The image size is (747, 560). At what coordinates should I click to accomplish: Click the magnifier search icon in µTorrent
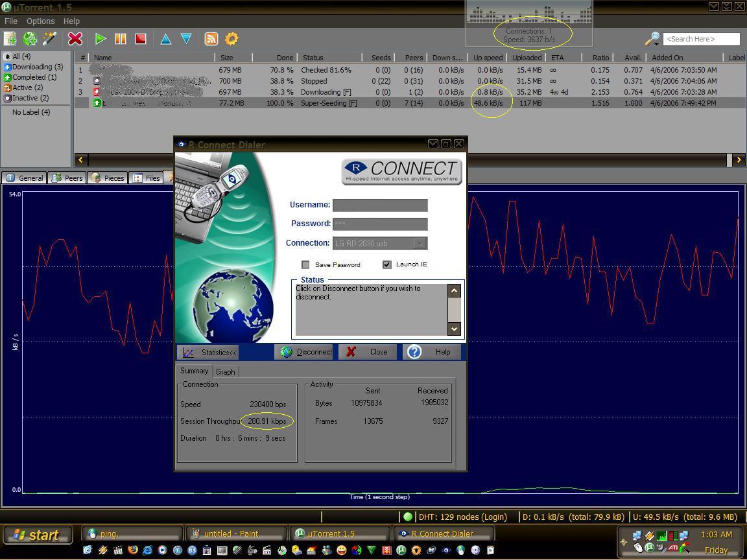(x=652, y=39)
